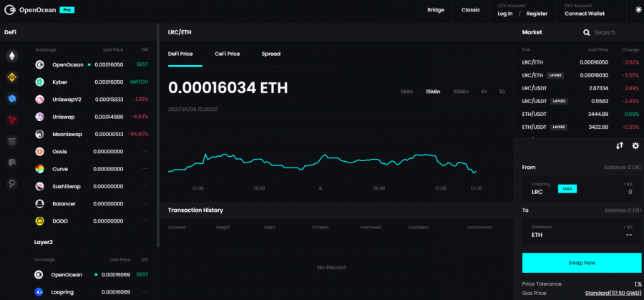Select the 5Min chart interval
Screen dimensions: 644x300
pos(406,92)
